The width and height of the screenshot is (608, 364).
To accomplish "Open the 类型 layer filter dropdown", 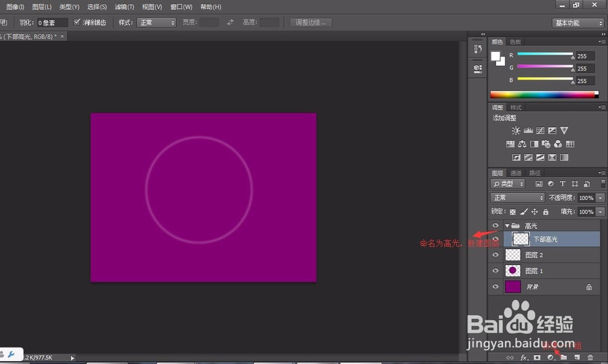I will pyautogui.click(x=508, y=184).
